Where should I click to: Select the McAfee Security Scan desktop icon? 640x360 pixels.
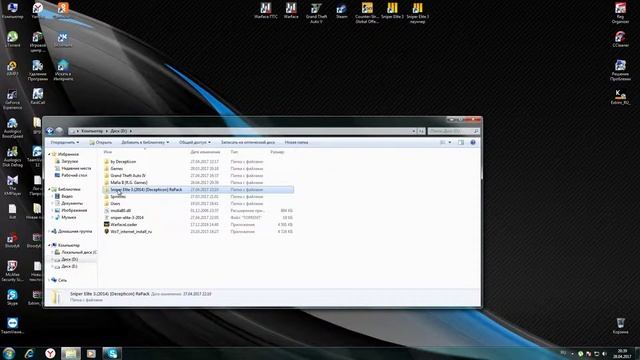[x=12, y=271]
